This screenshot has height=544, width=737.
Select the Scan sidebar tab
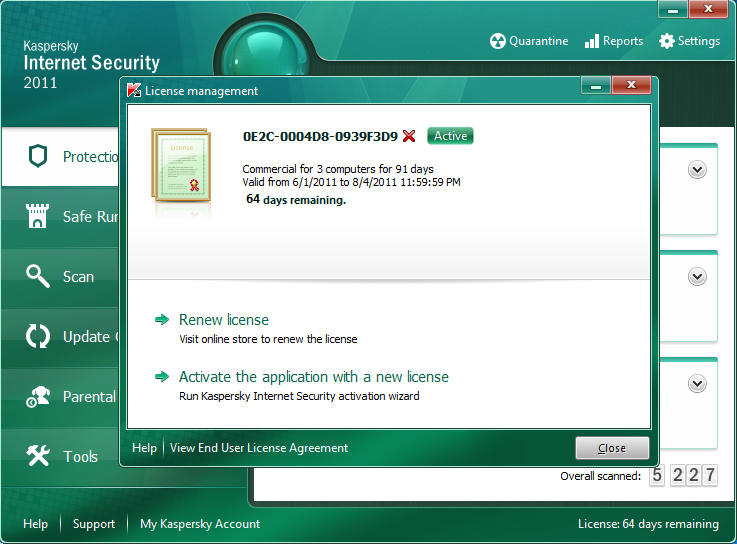[60, 276]
